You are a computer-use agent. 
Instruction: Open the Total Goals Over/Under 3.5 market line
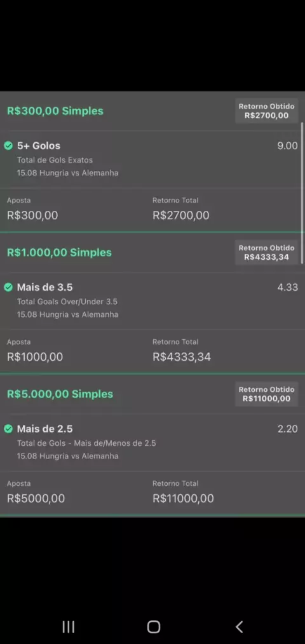click(67, 302)
